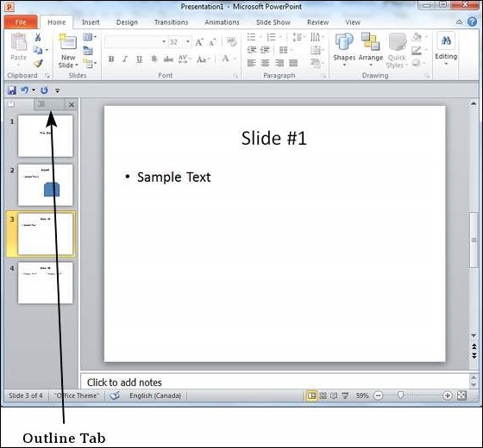This screenshot has height=448, width=483.
Task: Switch to Reading view
Action: (334, 395)
